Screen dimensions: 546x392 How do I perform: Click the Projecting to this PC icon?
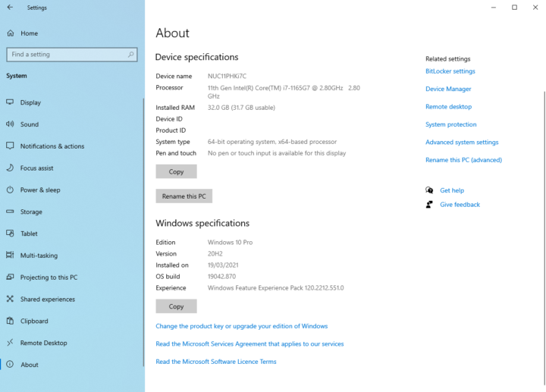coord(10,277)
